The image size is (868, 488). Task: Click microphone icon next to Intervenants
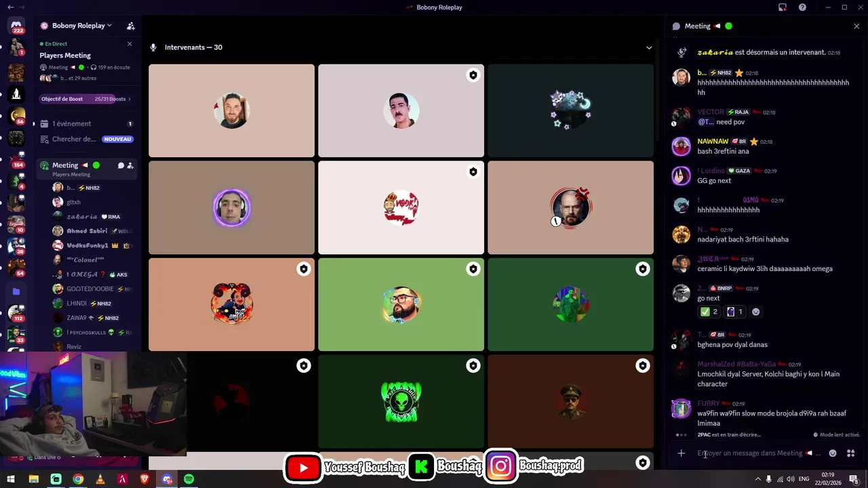point(153,47)
